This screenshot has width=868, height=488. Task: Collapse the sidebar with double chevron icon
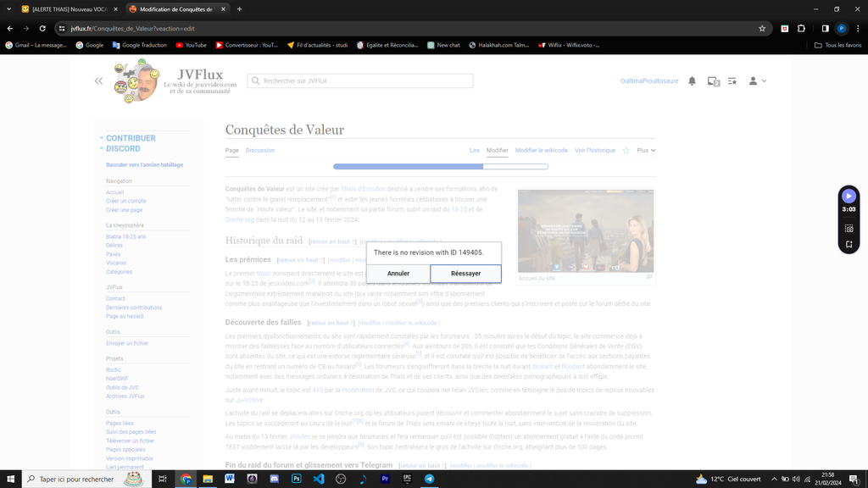(x=98, y=81)
